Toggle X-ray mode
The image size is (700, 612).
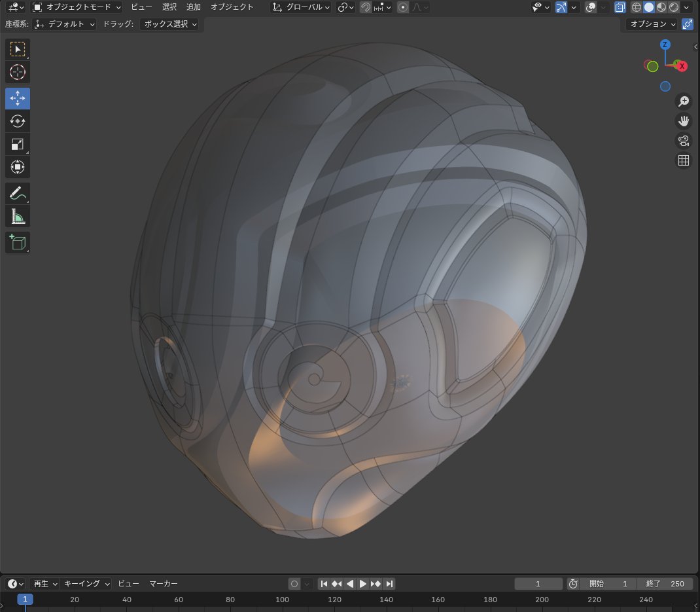(620, 7)
